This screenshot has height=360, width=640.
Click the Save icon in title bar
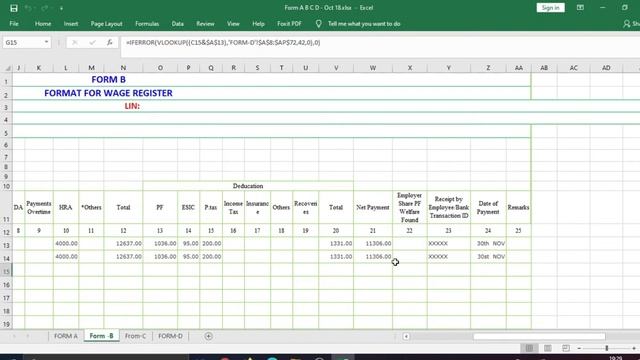pos(14,8)
